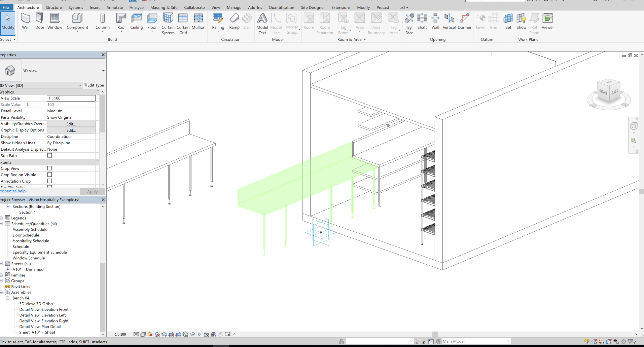
Task: Click the RIGHT face of the ViewCube
Action: (603, 92)
